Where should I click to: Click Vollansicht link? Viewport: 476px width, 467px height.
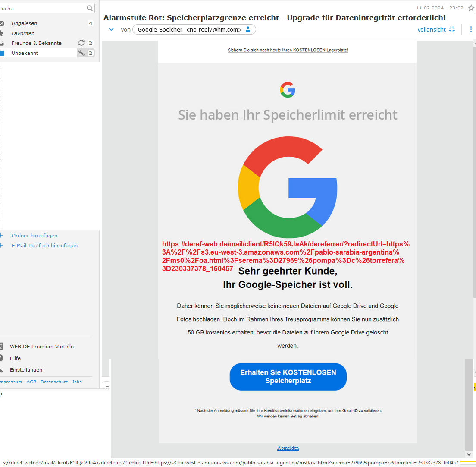(431, 29)
